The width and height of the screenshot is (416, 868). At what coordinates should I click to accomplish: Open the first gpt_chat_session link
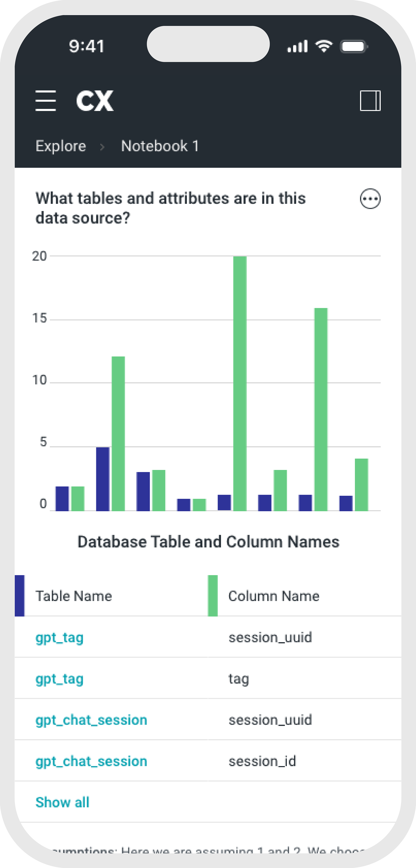click(x=91, y=720)
